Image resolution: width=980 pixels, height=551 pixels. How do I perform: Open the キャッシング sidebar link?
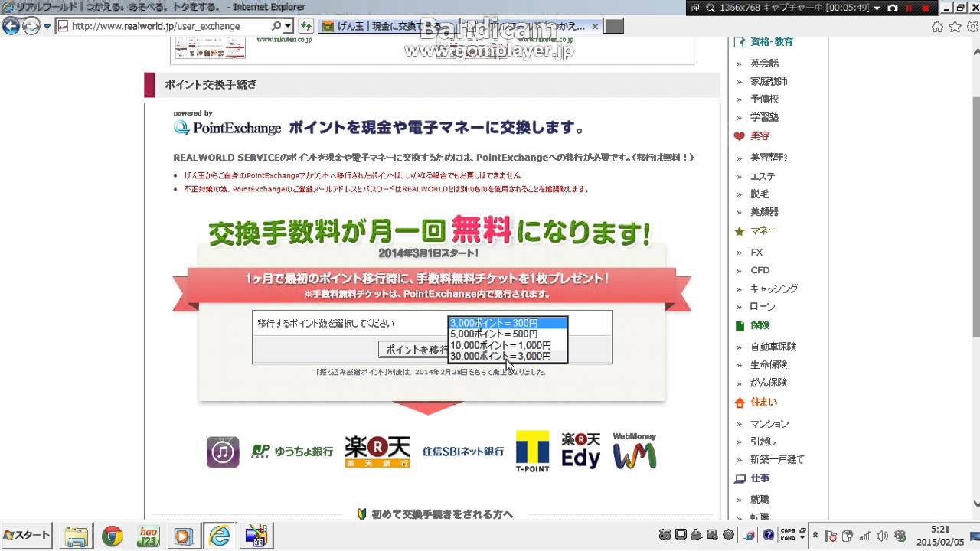(774, 289)
